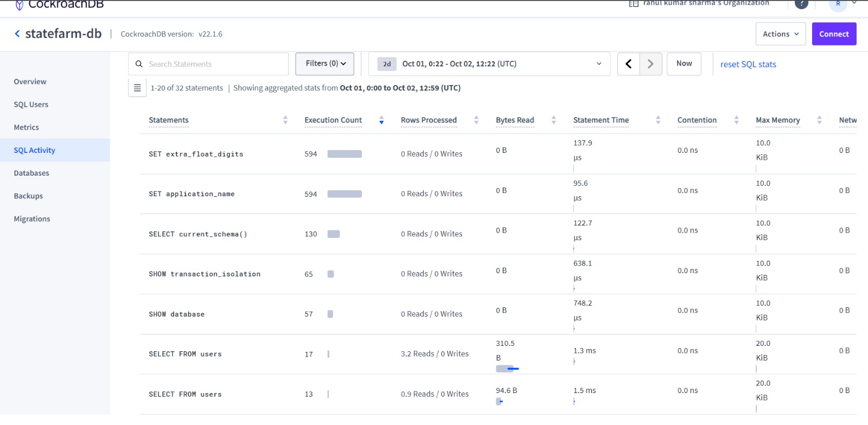Image resolution: width=868 pixels, height=425 pixels.
Task: Click the 1-20 of 32 statements text
Action: tap(187, 88)
